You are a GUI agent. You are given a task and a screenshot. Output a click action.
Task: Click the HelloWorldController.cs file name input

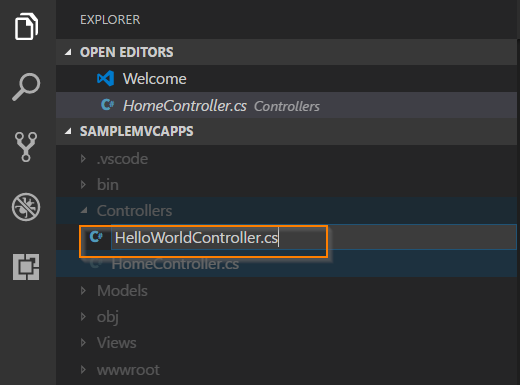coord(314,237)
